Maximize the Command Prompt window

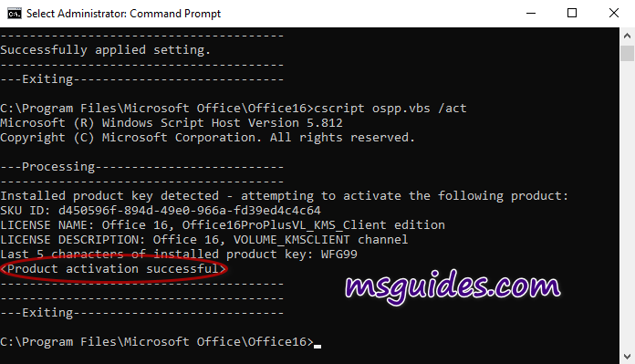click(x=572, y=14)
